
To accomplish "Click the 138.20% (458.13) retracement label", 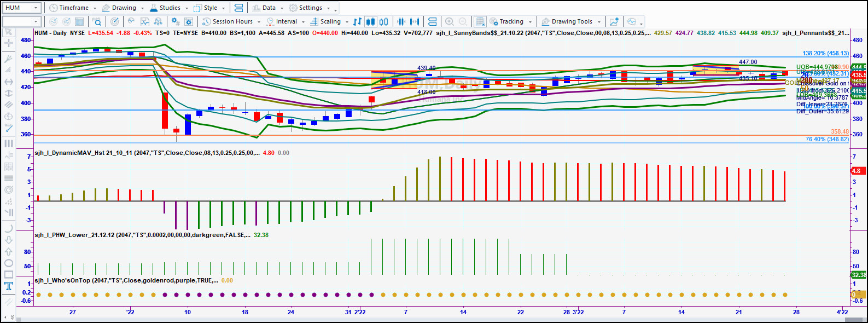I will tap(825, 53).
